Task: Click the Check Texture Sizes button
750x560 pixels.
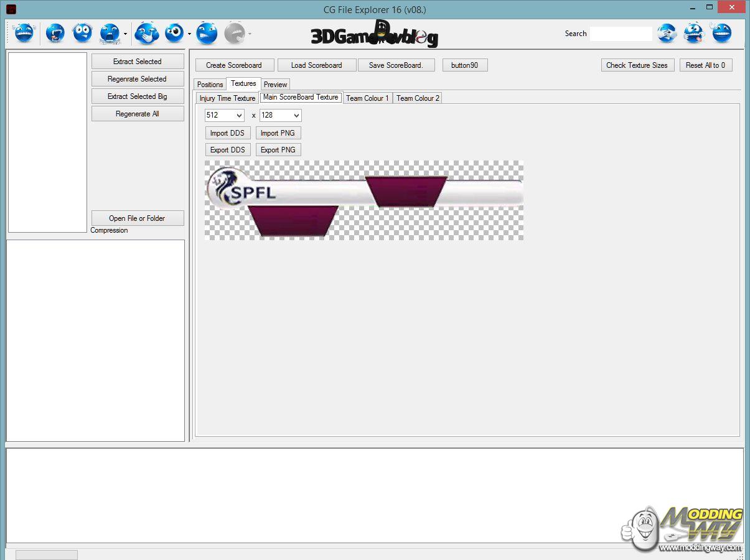Action: tap(637, 65)
